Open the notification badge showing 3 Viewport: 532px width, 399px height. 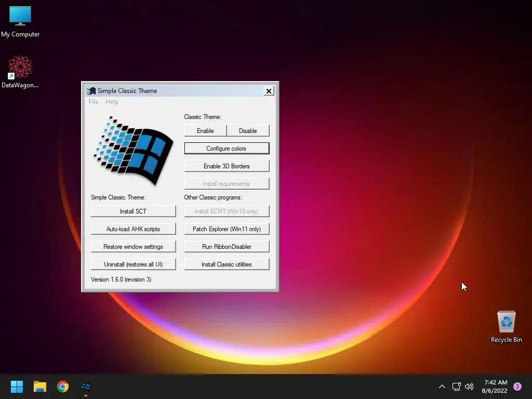click(517, 387)
